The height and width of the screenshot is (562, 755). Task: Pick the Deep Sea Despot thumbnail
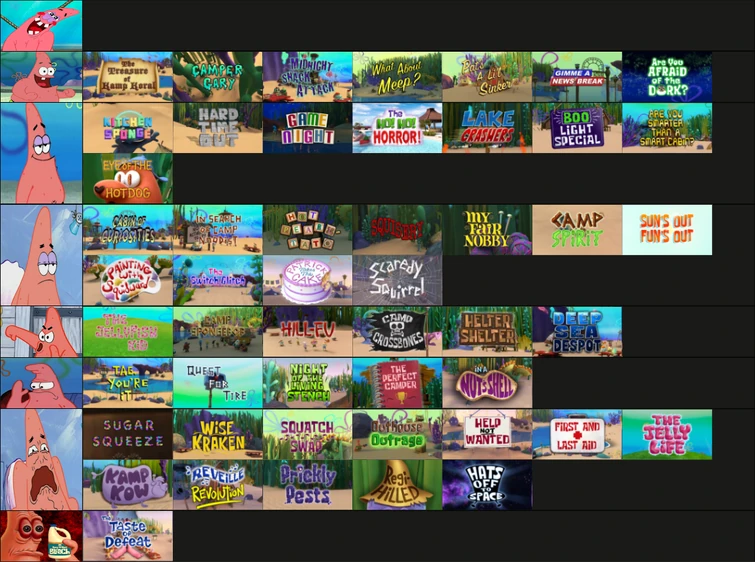click(x=577, y=332)
